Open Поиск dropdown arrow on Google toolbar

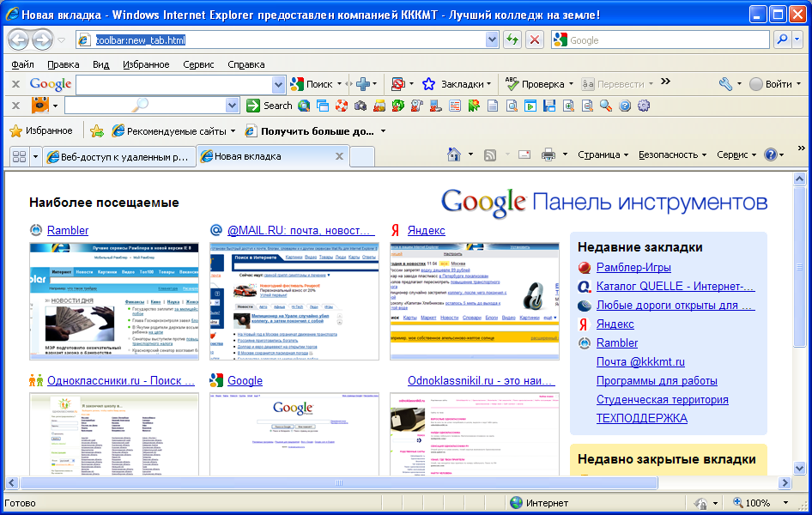point(339,84)
